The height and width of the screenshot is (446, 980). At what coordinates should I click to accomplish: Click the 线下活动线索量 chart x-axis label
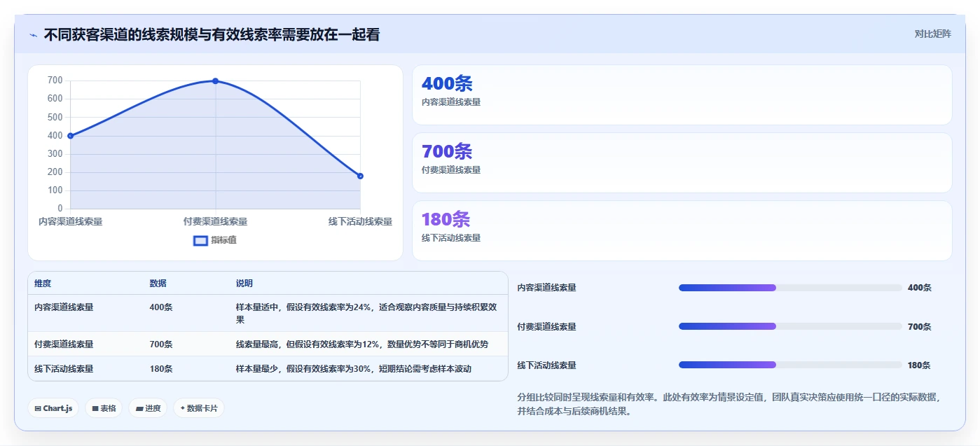tap(360, 221)
